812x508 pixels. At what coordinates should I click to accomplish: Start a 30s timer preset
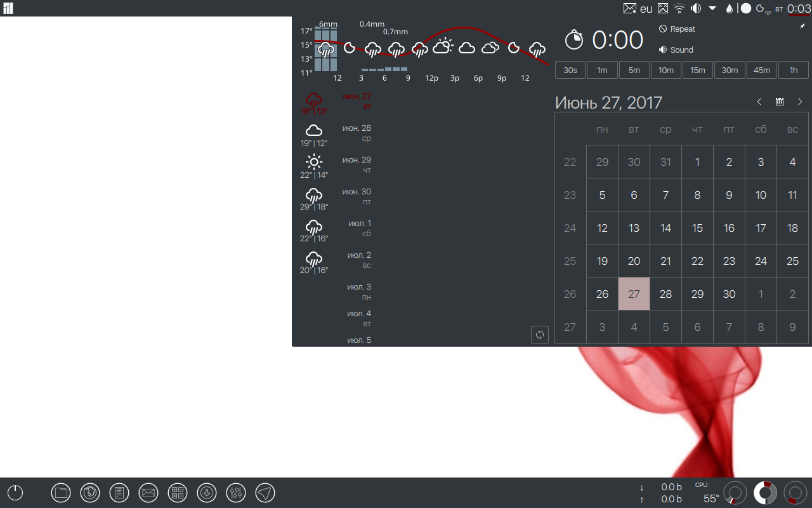570,70
